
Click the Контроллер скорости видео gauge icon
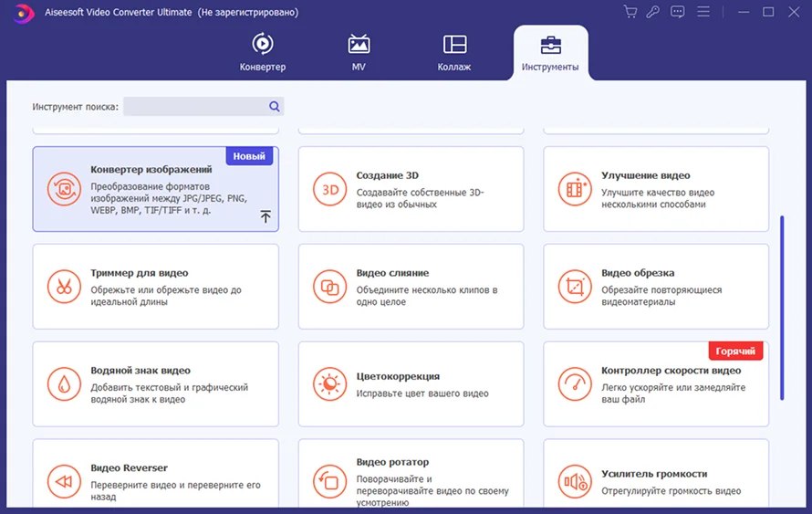click(x=575, y=384)
